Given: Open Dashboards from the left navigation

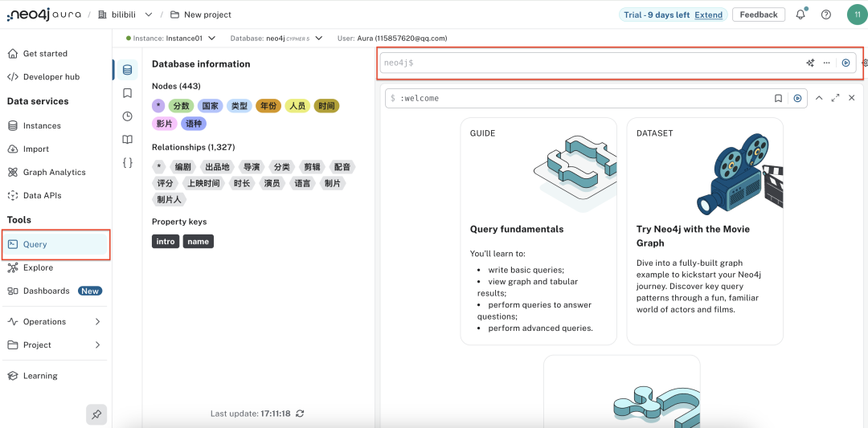Looking at the screenshot, I should pos(46,291).
